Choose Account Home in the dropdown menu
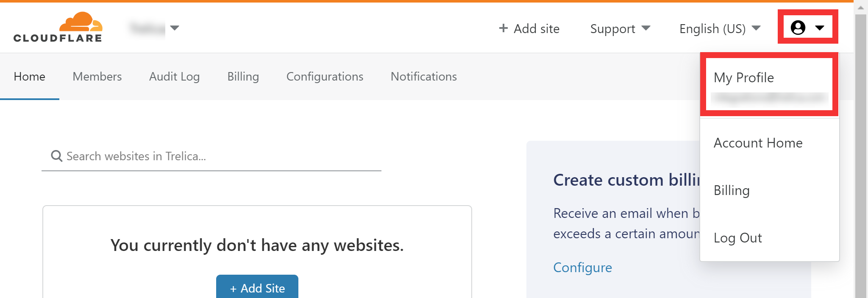Viewport: 868px width, 298px height. [x=758, y=143]
